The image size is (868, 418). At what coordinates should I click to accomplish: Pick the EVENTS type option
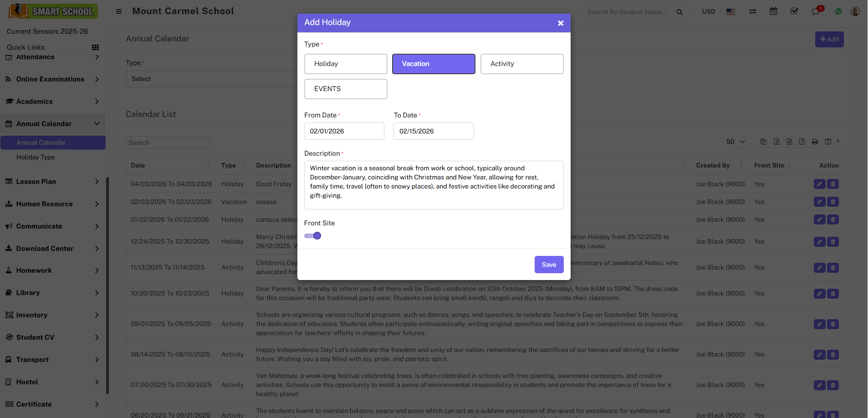pos(346,89)
